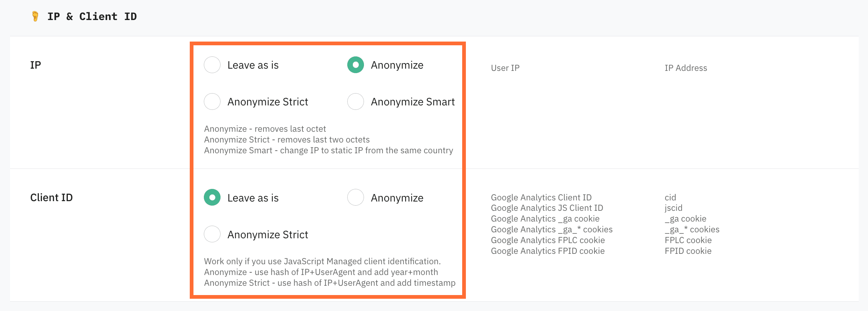
Task: Click the 'User IP' text
Action: (x=505, y=68)
